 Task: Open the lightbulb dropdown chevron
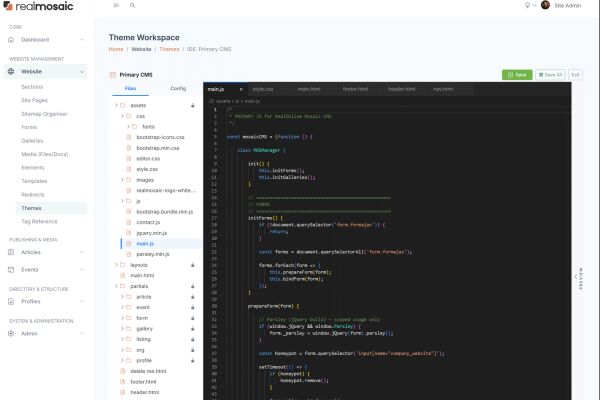click(534, 5)
